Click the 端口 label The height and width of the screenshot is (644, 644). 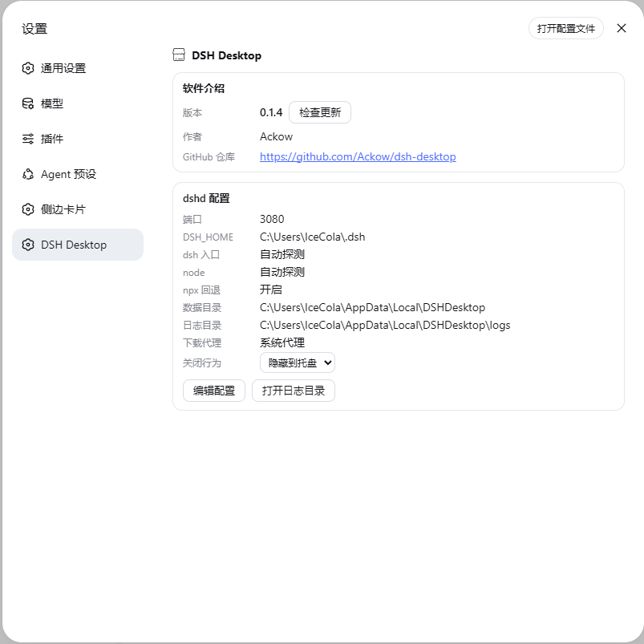[x=192, y=220]
